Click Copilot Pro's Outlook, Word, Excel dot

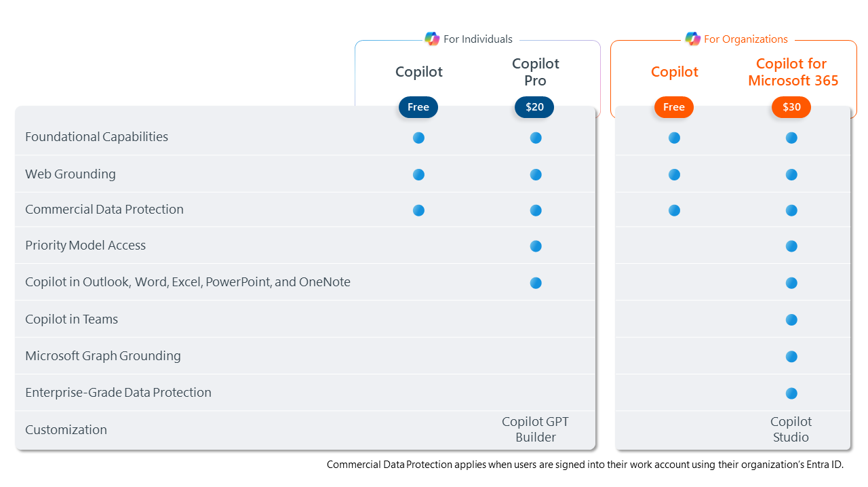pyautogui.click(x=536, y=283)
